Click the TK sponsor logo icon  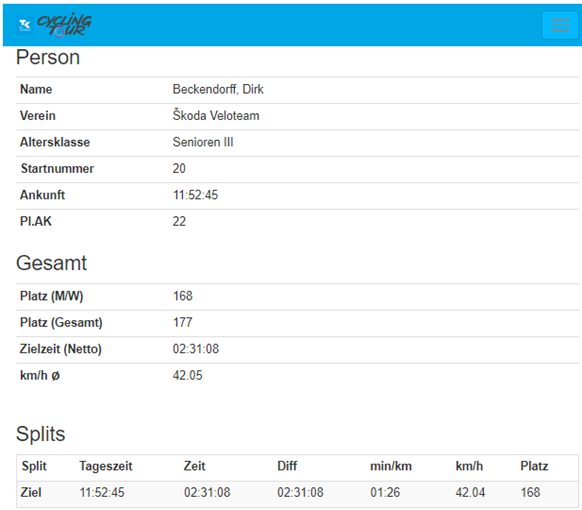tap(25, 25)
